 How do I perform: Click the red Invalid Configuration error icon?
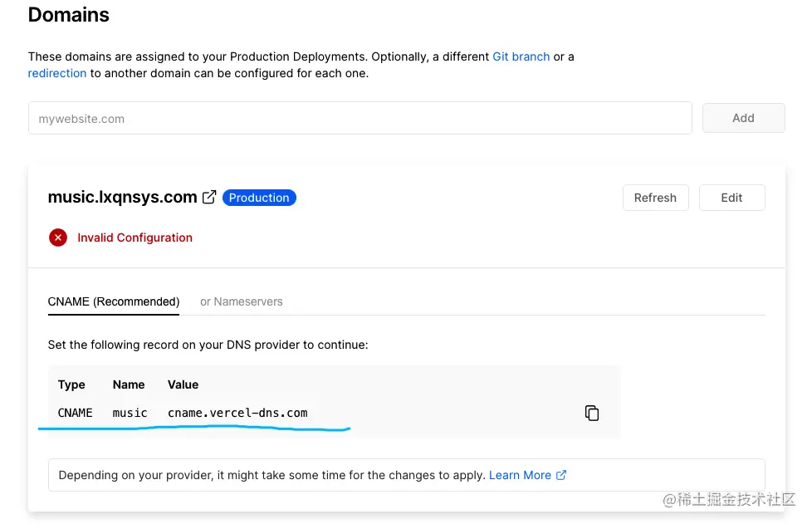pos(58,238)
